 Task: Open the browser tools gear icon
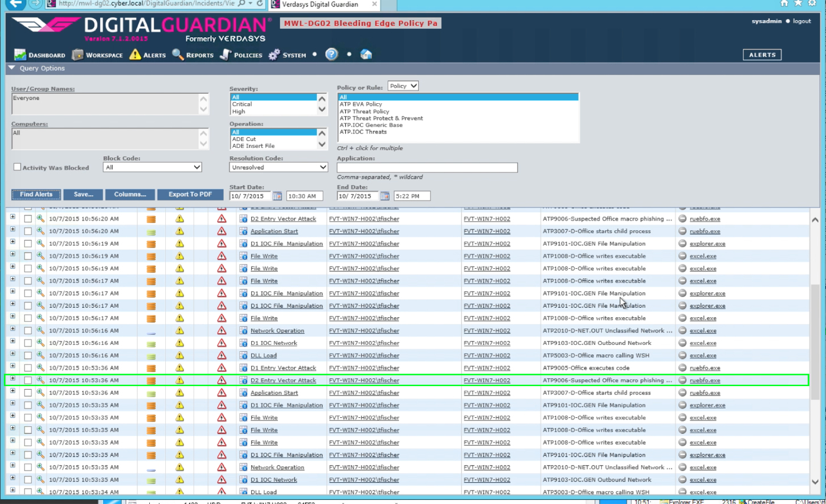point(813,3)
